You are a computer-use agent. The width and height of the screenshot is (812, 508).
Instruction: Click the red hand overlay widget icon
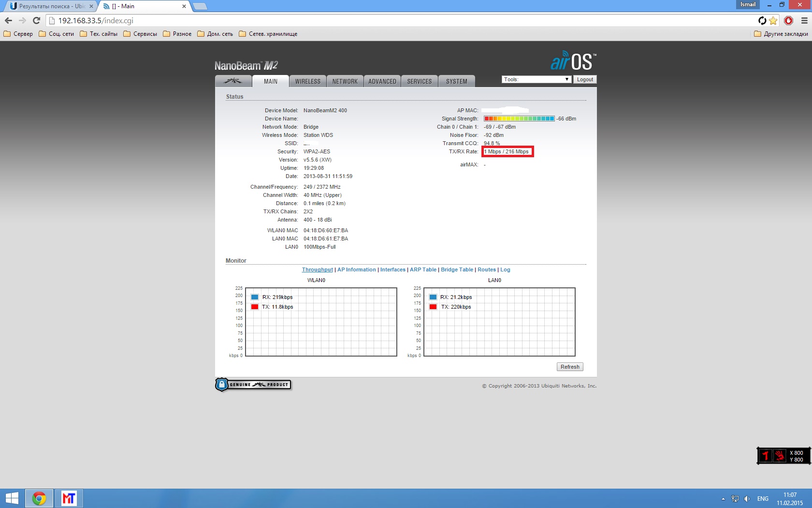coord(779,456)
